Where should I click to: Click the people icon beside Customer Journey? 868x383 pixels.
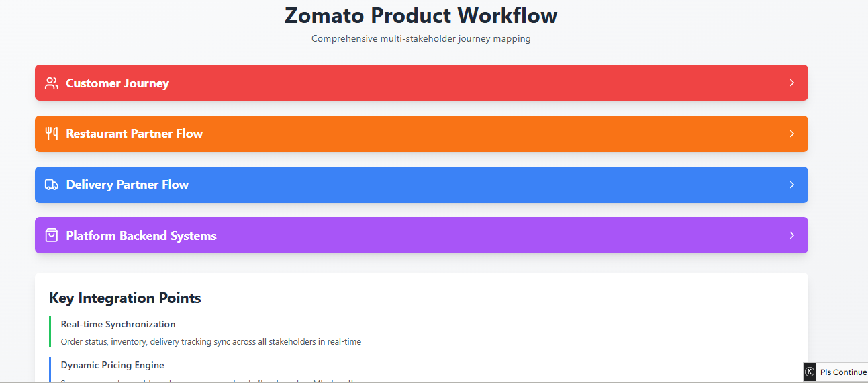pos(52,83)
